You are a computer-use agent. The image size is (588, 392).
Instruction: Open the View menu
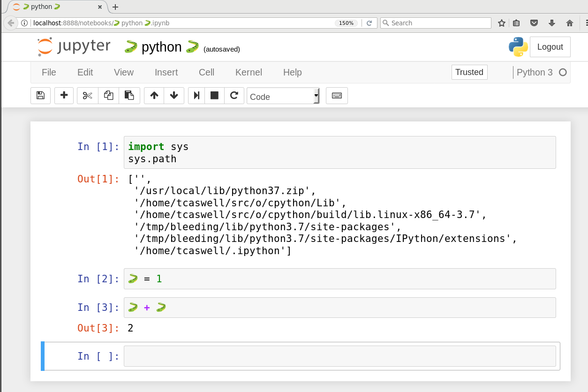point(124,72)
